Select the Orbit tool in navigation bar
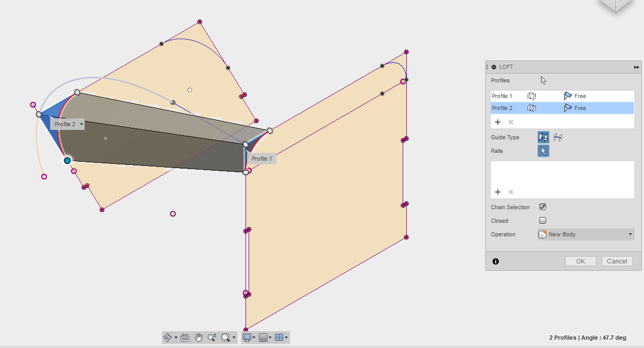 click(x=168, y=338)
